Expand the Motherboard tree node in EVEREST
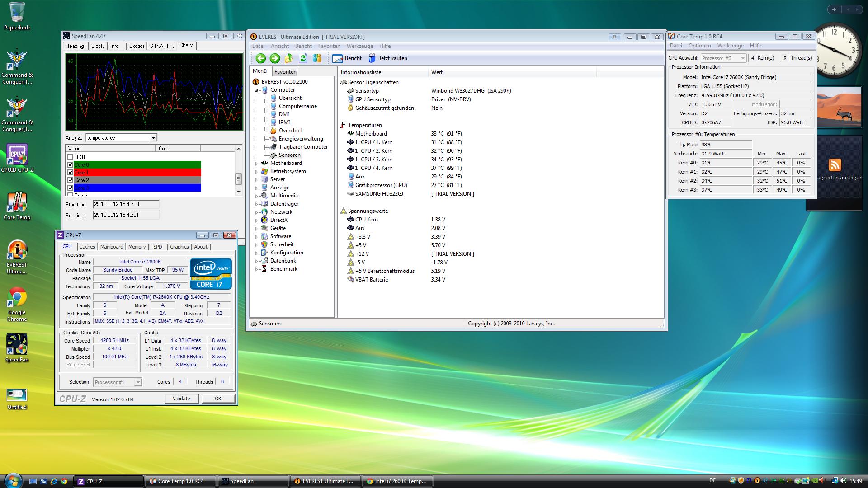The image size is (868, 488). 257,164
